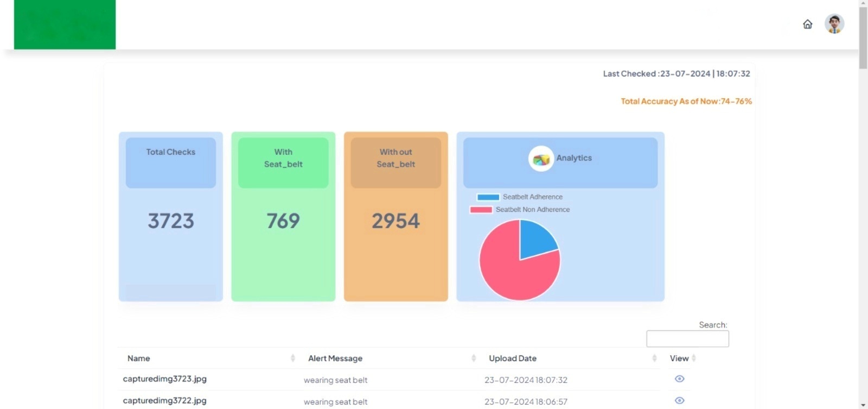
Task: Click the page vertical scrollbar thumb
Action: pyautogui.click(x=863, y=35)
